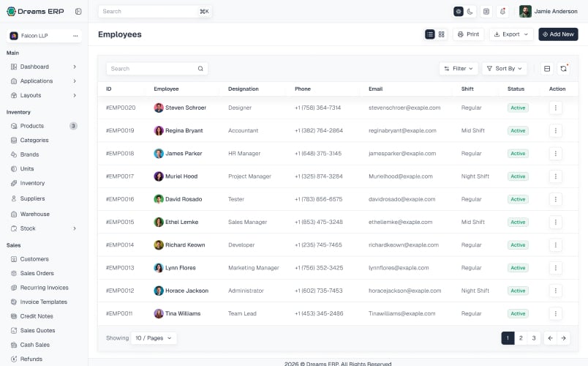Open the Filter dropdown
Image resolution: width=588 pixels, height=366 pixels.
[x=459, y=69]
